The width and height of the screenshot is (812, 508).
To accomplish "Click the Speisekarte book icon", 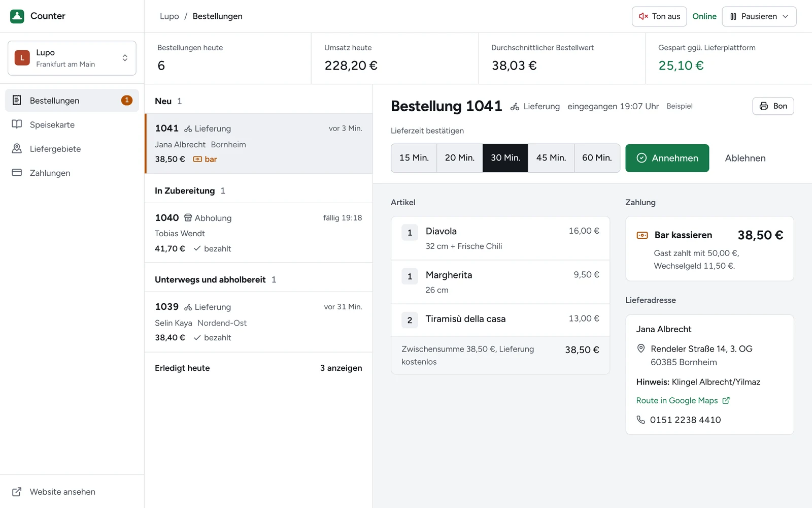I will tap(17, 124).
